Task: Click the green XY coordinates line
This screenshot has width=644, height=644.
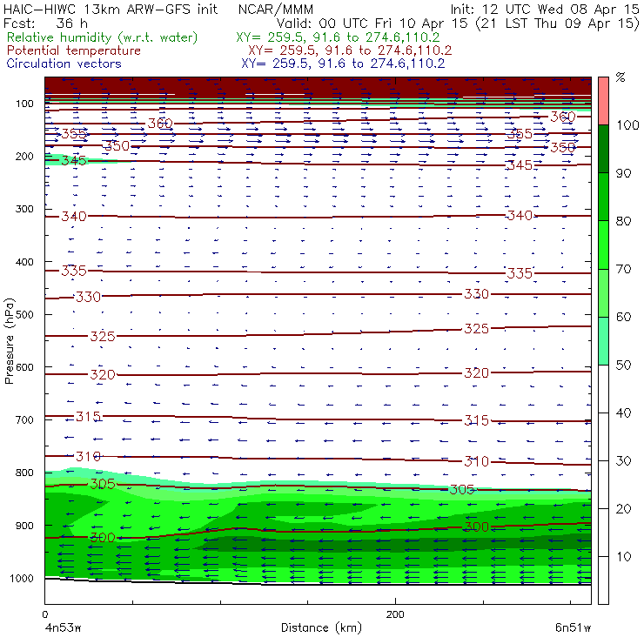Action: coord(338,37)
